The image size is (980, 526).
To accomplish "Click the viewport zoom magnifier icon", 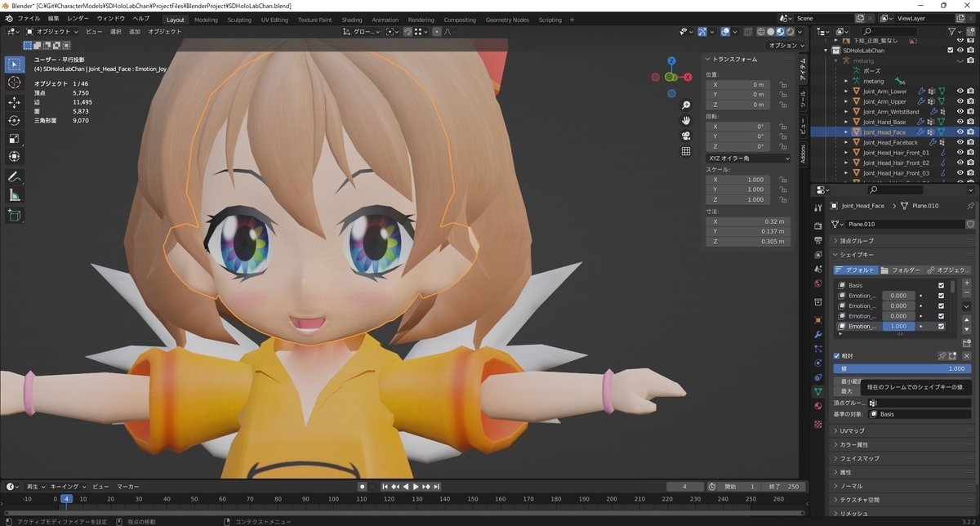I will pyautogui.click(x=686, y=105).
